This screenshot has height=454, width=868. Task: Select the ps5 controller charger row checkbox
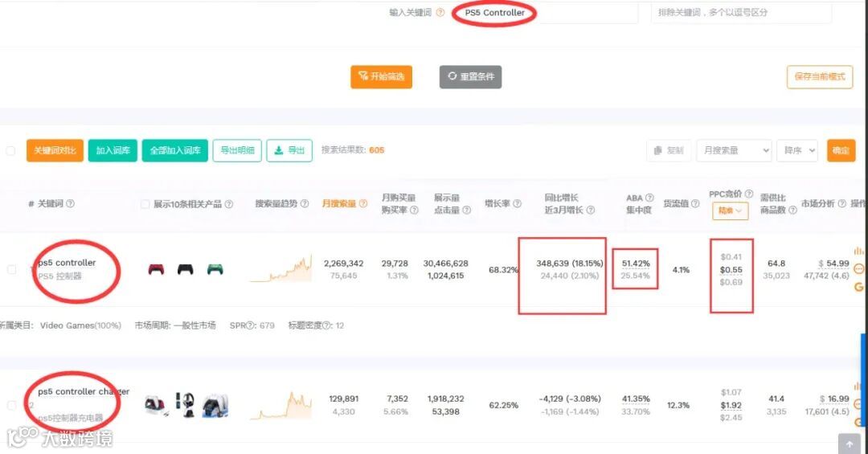[11, 405]
